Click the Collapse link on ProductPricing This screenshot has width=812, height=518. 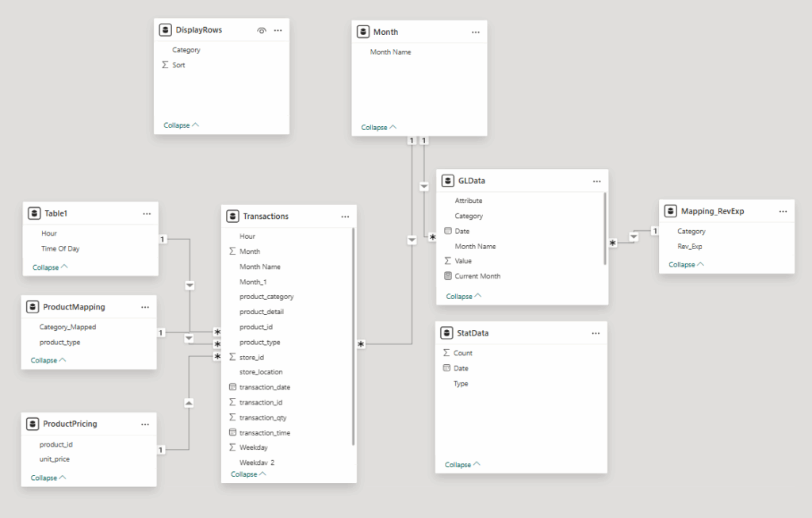(x=47, y=477)
